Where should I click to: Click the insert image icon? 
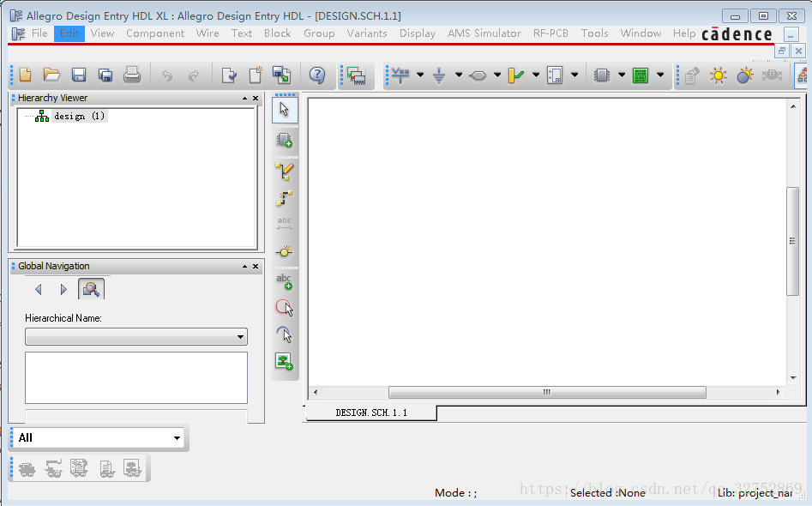point(285,361)
